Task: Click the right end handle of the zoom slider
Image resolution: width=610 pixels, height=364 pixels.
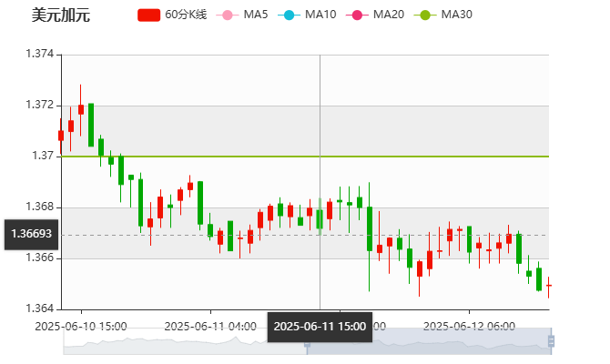Action: [x=553, y=341]
